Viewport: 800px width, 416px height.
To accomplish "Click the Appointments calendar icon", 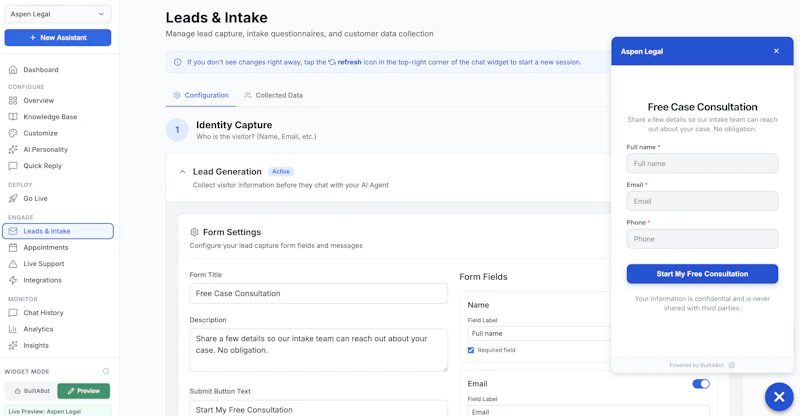I will coord(13,248).
